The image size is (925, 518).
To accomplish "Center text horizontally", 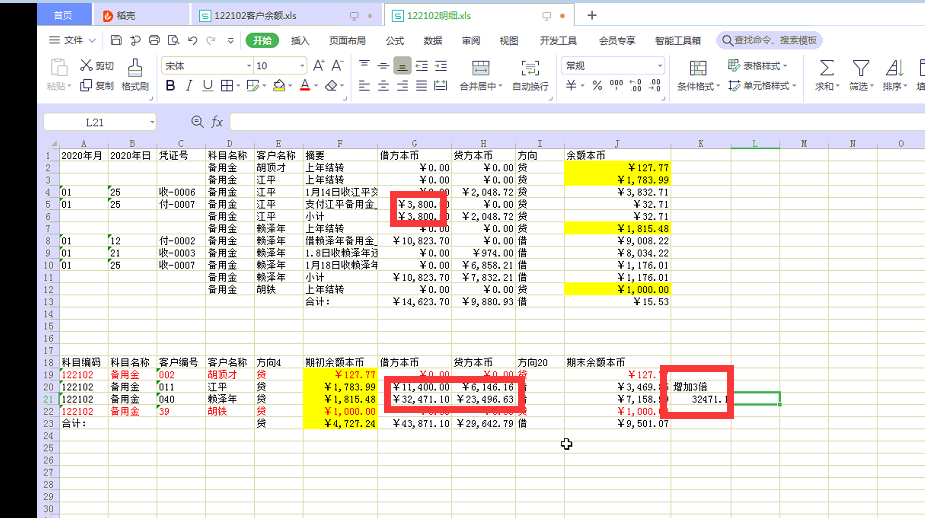I will (x=383, y=86).
